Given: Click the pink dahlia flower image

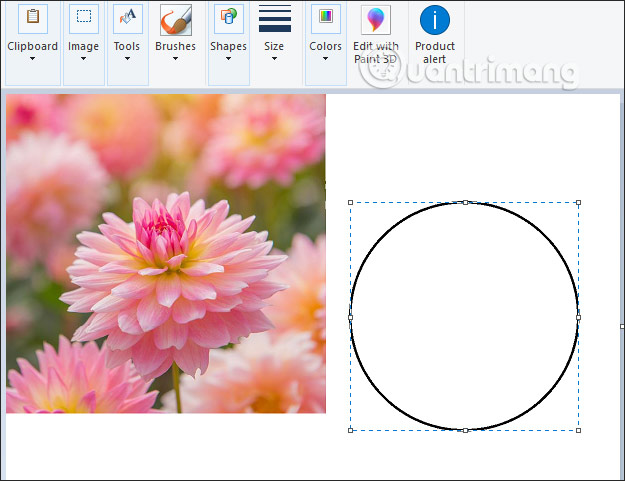Looking at the screenshot, I should tap(166, 253).
